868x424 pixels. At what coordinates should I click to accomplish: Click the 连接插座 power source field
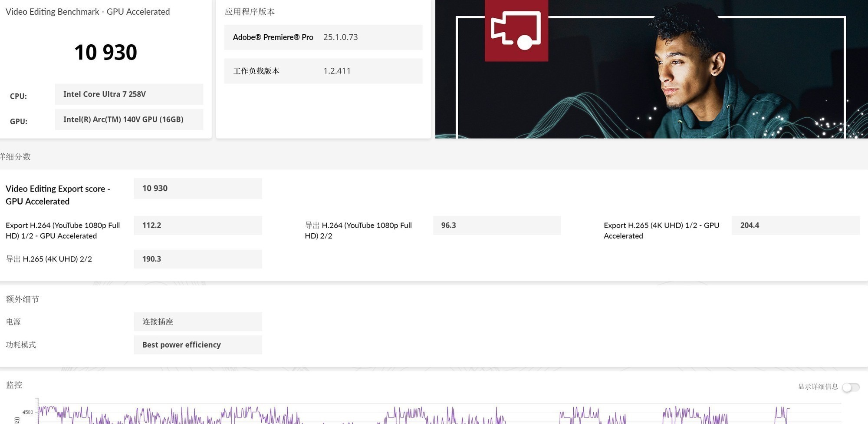pos(197,322)
